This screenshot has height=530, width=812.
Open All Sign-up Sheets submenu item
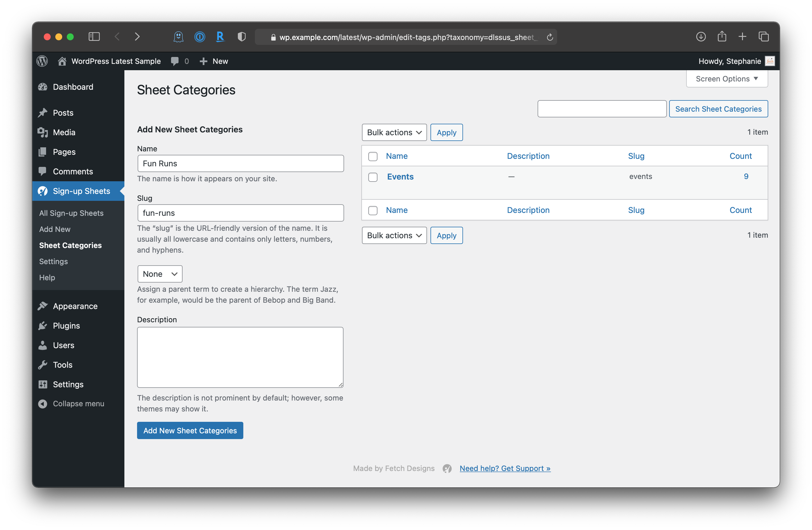coord(71,213)
